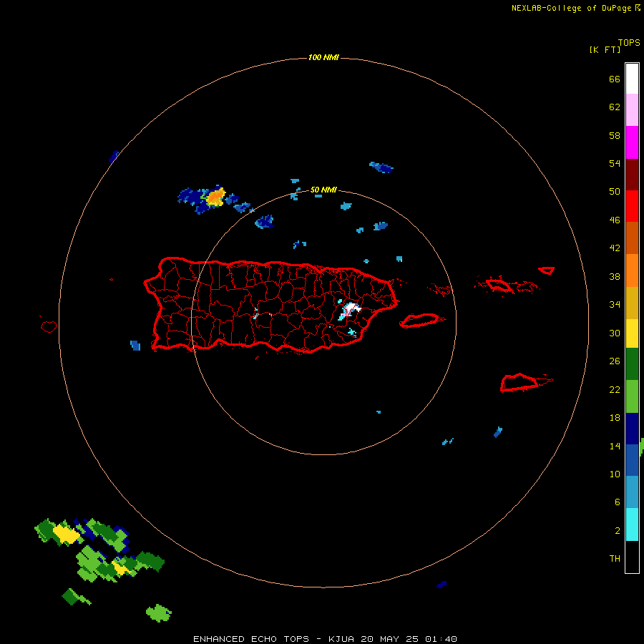This screenshot has width=644, height=644.
Task: Click the bright red legend swatch
Action: tap(632, 207)
